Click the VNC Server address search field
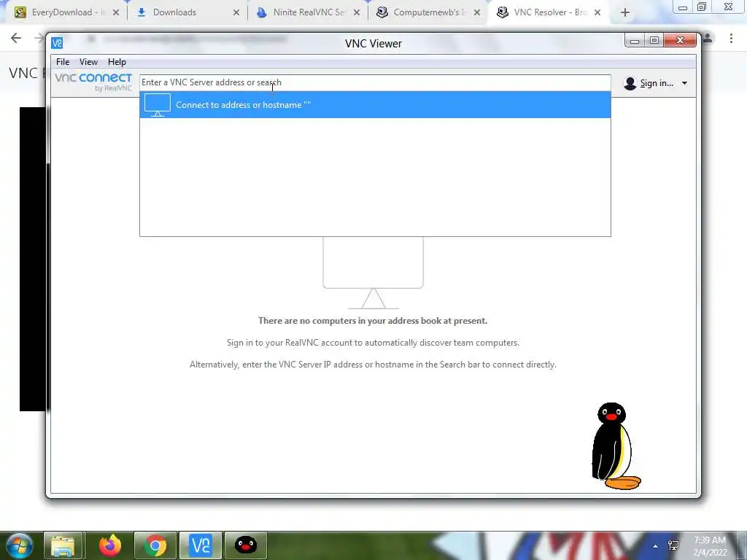747x560 pixels. (375, 82)
